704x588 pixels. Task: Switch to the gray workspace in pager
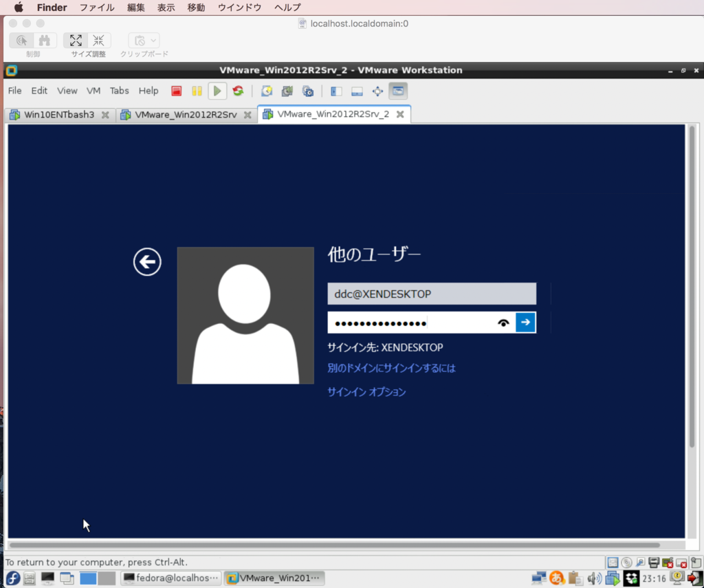[x=107, y=578]
